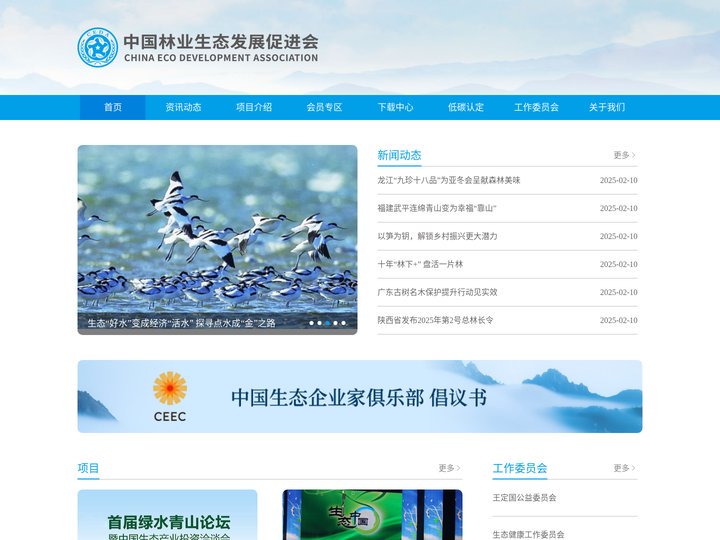Click the 工作委员会 section heading

[520, 468]
